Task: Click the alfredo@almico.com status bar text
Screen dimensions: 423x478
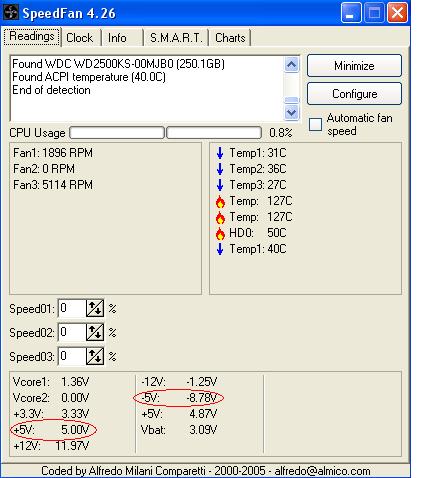Action: click(x=322, y=471)
